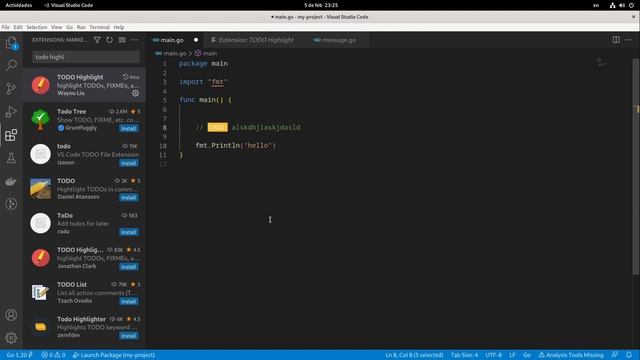Click the editor vertical scrollbar

[x=636, y=167]
